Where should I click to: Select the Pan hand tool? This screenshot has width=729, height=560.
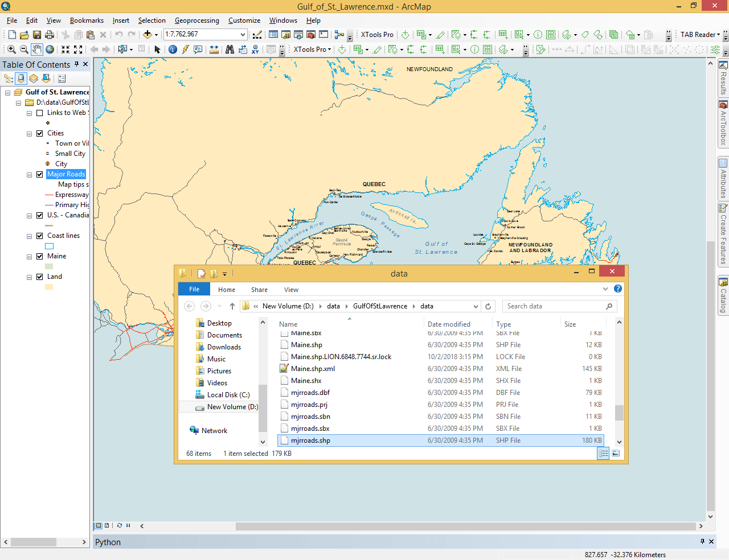point(37,50)
